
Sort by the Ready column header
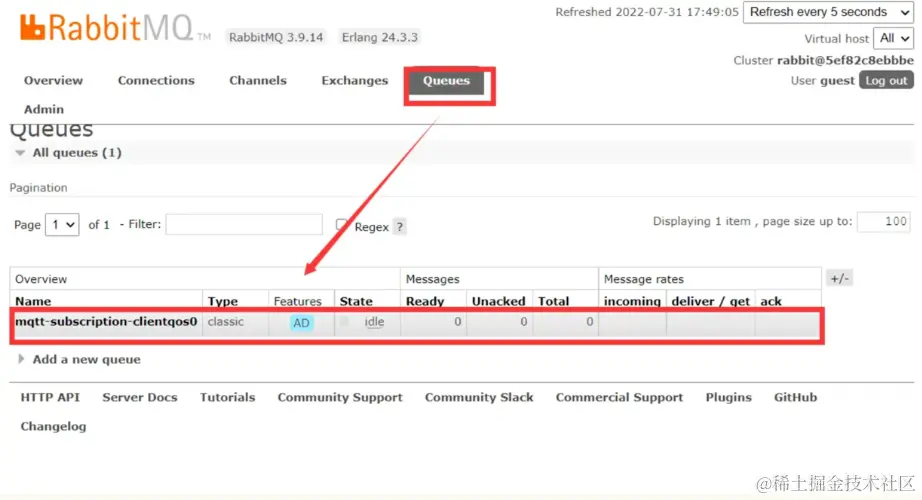(425, 301)
